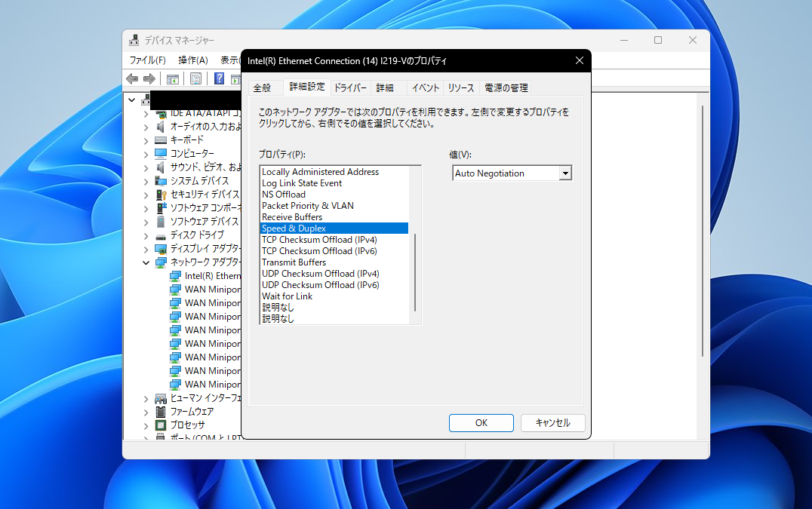Click the ディスプレイ アダプター icon

click(x=161, y=249)
